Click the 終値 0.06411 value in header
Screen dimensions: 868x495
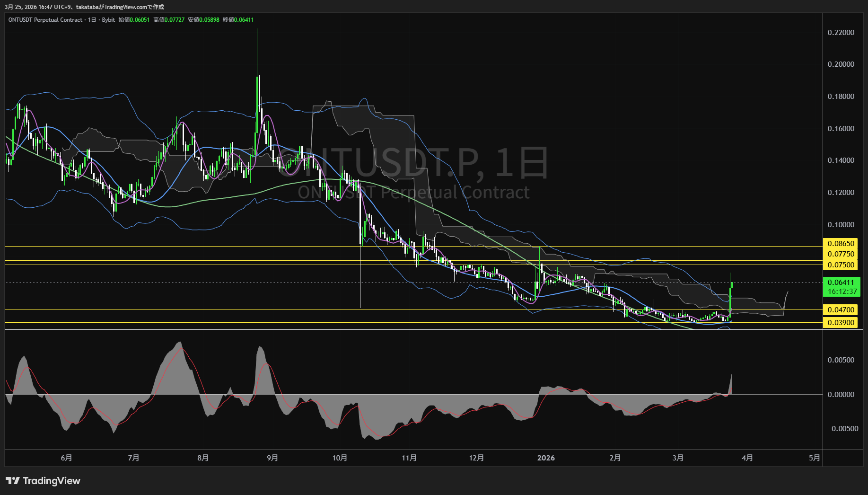coord(244,20)
